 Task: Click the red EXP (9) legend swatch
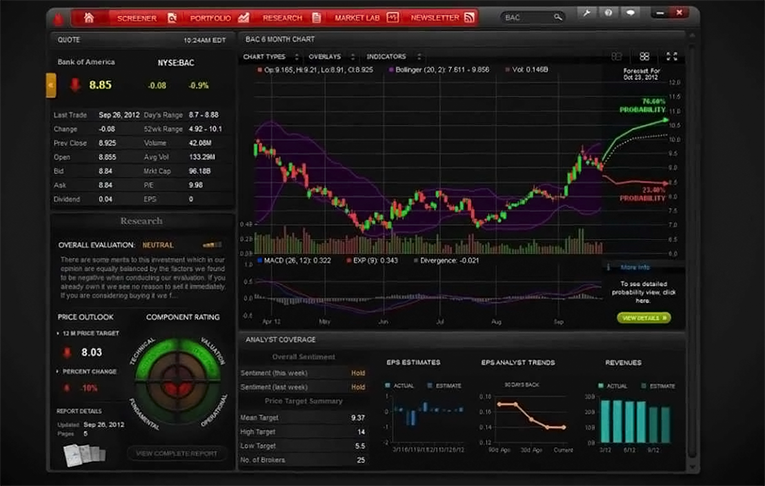349,261
